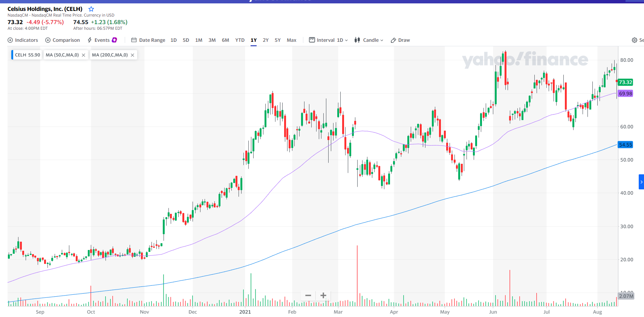Open the Indicators menu

[x=23, y=40]
